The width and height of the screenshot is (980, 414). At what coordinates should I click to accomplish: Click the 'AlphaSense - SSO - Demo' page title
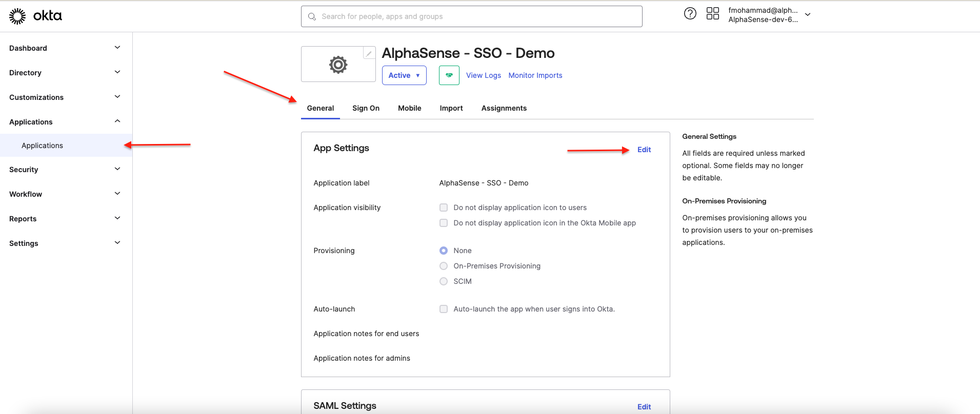tap(468, 53)
